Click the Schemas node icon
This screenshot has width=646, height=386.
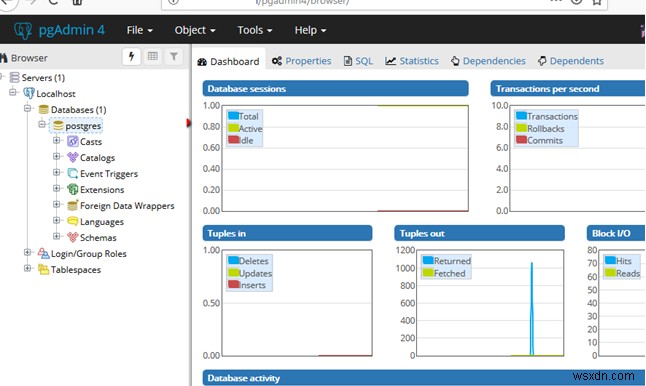click(x=73, y=237)
